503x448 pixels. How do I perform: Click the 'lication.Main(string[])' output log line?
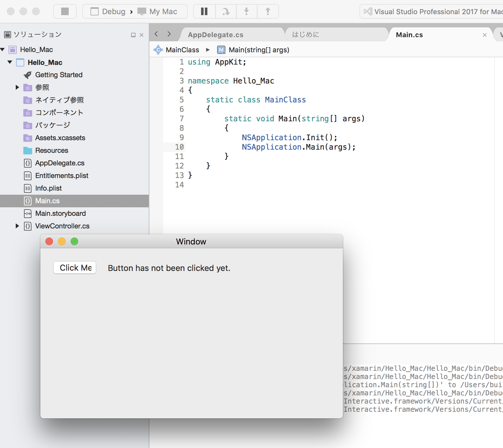click(423, 385)
